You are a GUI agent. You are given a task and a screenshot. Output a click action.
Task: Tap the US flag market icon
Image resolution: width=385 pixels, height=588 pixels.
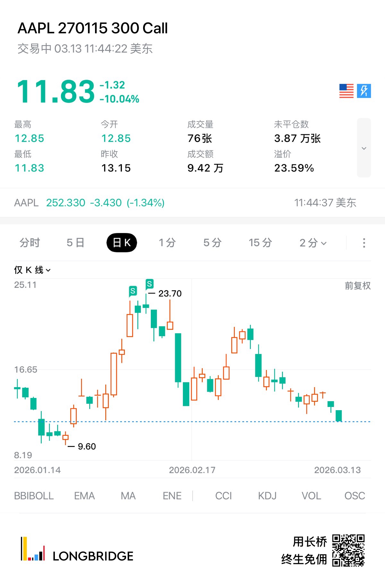(x=346, y=91)
